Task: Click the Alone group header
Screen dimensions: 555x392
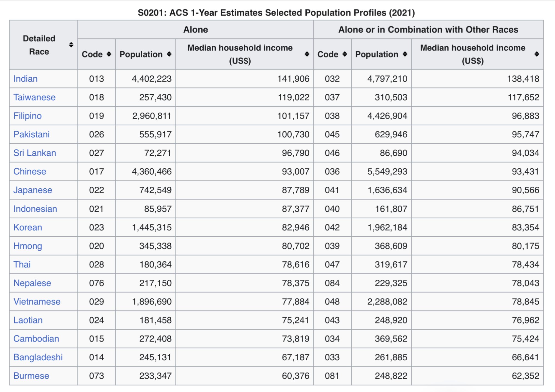Action: click(196, 30)
